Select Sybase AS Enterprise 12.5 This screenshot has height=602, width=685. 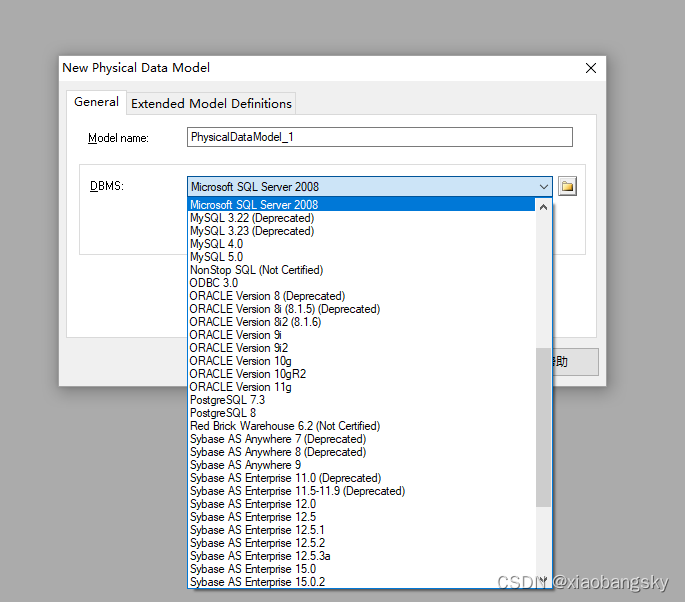361,517
